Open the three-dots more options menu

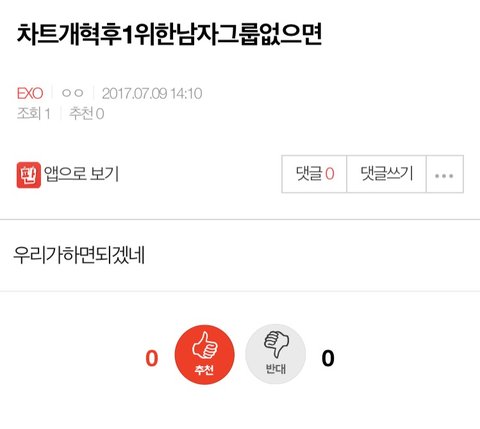pyautogui.click(x=445, y=174)
